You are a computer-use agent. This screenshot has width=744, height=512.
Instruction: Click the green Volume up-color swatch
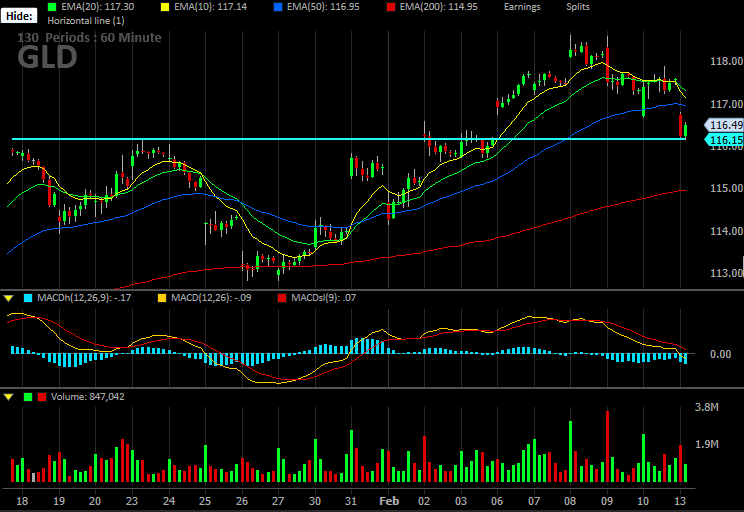pyautogui.click(x=28, y=397)
